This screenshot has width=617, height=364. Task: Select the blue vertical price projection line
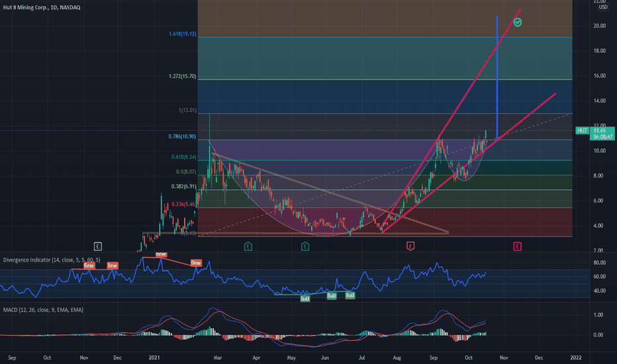497,79
